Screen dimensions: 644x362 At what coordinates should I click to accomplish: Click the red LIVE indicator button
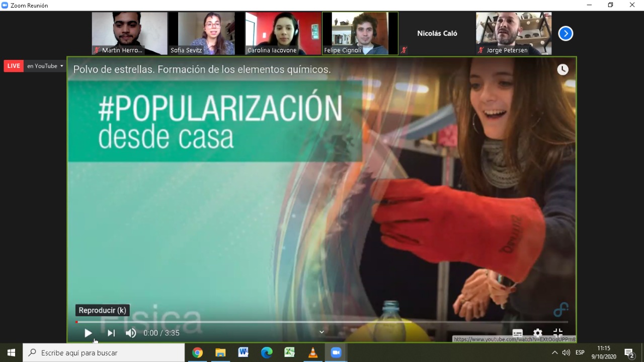14,66
